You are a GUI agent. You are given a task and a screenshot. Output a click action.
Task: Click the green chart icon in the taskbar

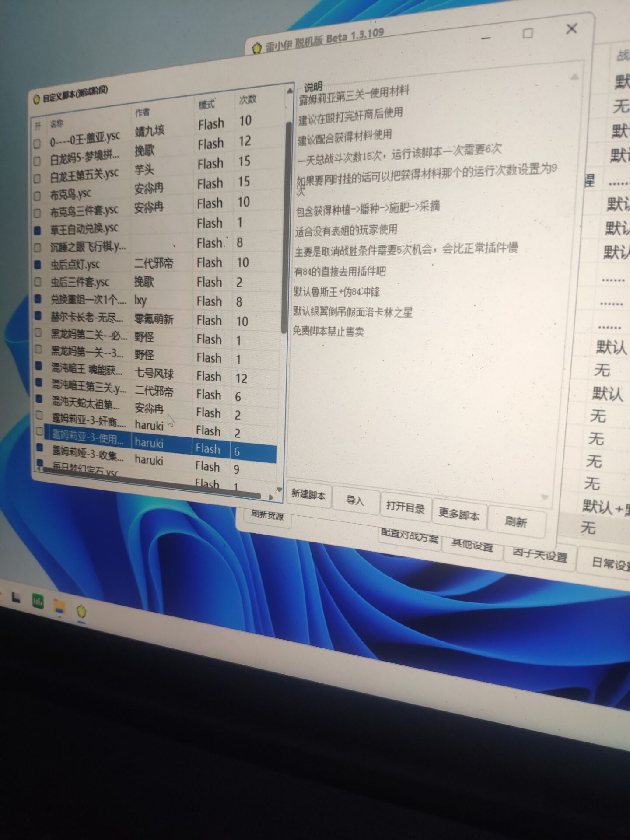pyautogui.click(x=38, y=602)
